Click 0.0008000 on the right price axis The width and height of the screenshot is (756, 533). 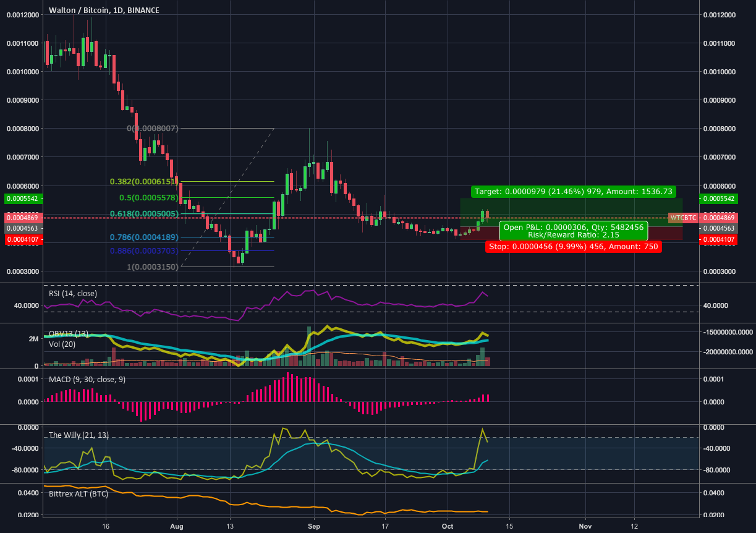pyautogui.click(x=719, y=129)
